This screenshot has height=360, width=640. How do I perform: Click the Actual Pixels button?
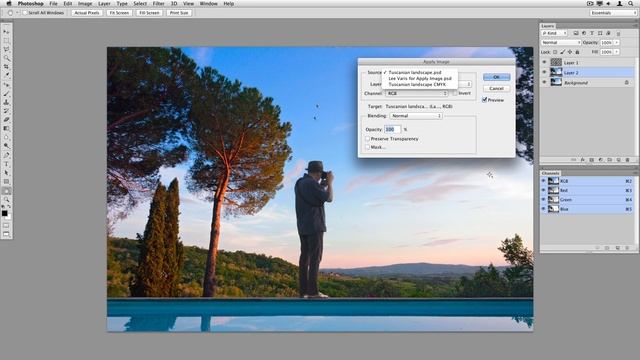pos(87,13)
